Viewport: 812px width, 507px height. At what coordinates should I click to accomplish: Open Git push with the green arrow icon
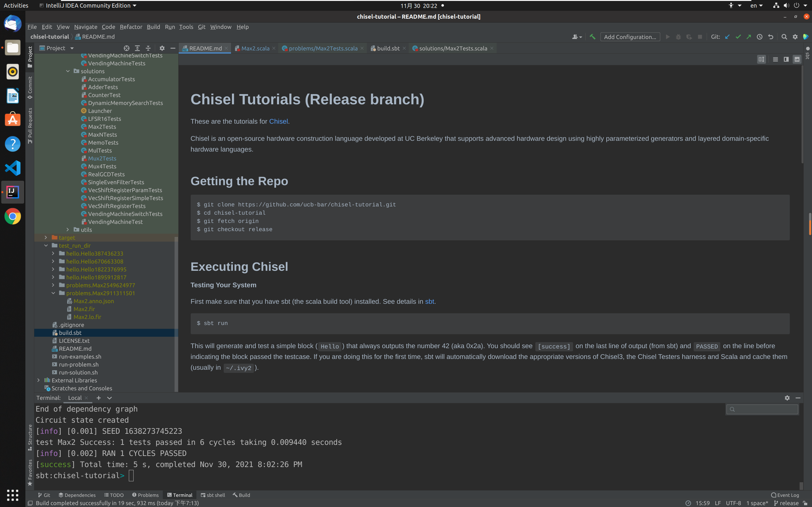point(749,37)
